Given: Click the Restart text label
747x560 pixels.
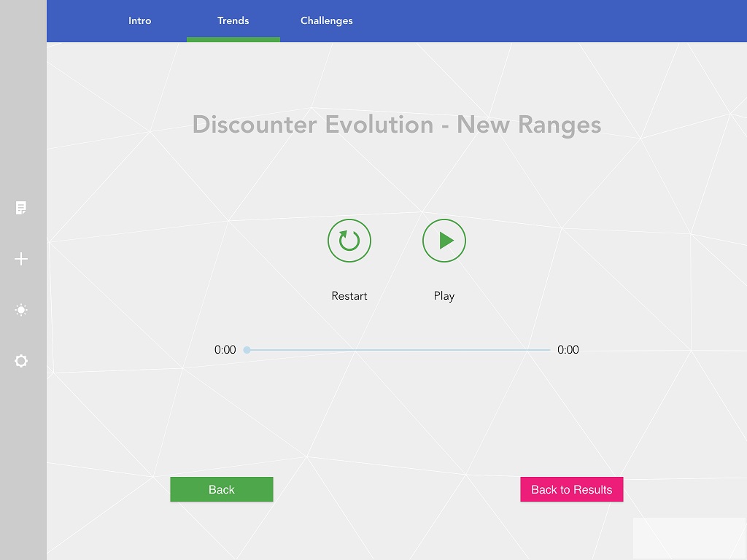Looking at the screenshot, I should pyautogui.click(x=349, y=296).
